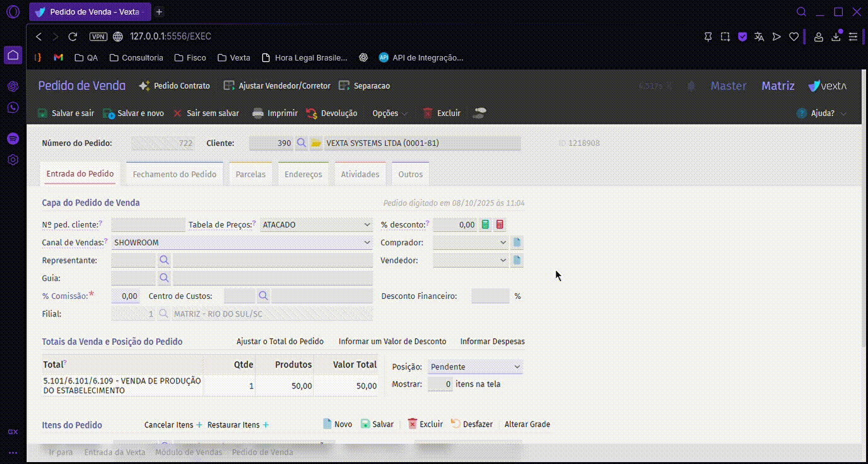Expand the Tabela de Preços dropdown

pos(367,225)
